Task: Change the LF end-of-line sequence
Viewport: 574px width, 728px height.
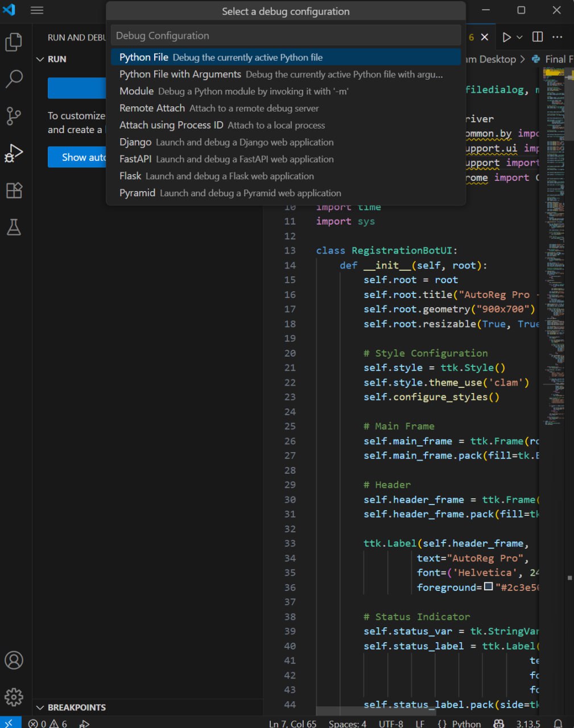Action: pyautogui.click(x=420, y=723)
